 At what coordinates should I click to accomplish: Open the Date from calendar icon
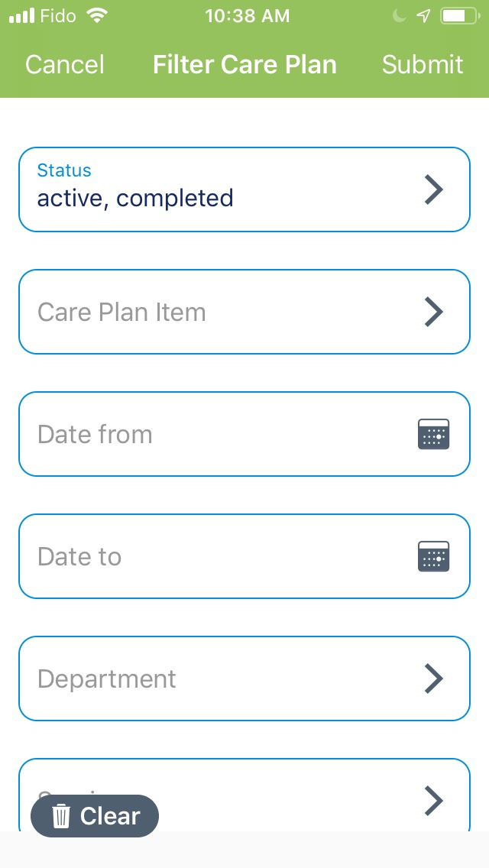pos(433,434)
